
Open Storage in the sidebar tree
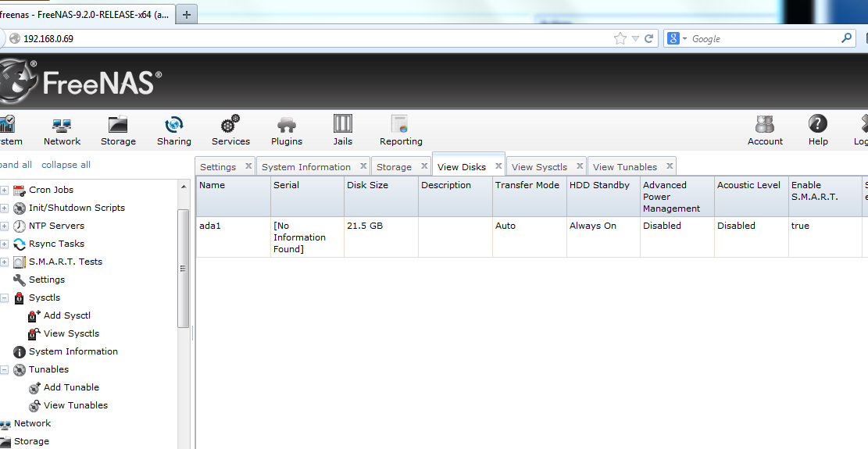[31, 441]
